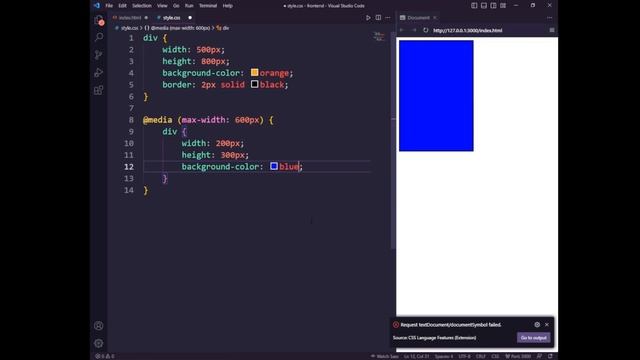
Task: Open the blue color swatch picker
Action: tap(274, 166)
